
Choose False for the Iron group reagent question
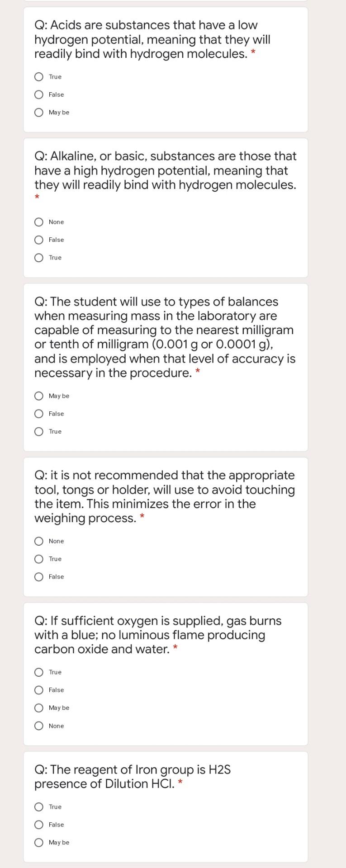pos(39,825)
